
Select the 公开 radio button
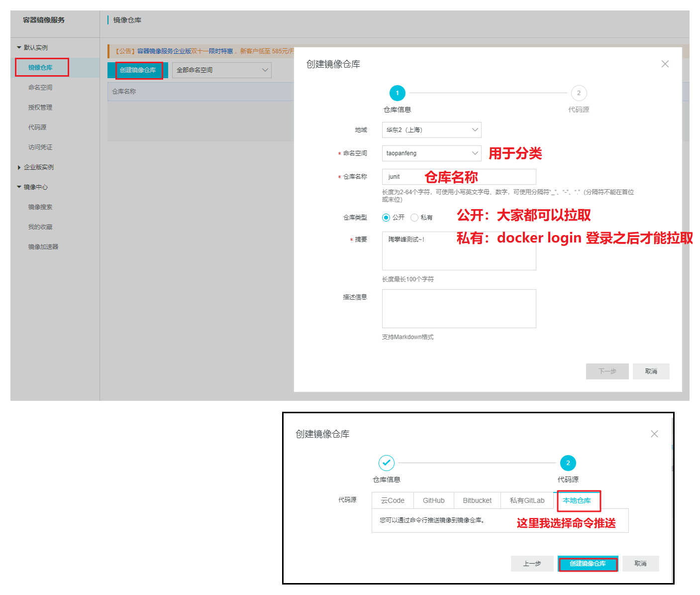click(x=386, y=218)
